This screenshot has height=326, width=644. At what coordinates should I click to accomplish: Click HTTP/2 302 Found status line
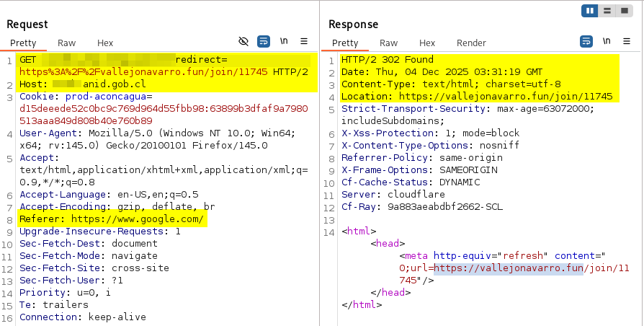pyautogui.click(x=388, y=60)
